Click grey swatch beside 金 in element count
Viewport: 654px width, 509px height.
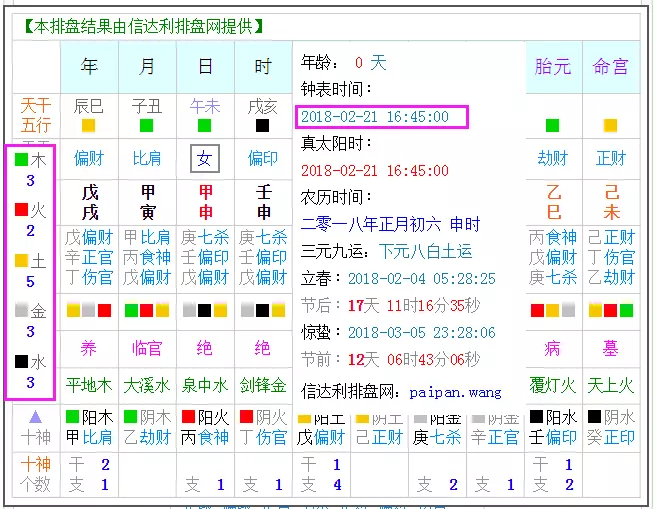coord(21,310)
